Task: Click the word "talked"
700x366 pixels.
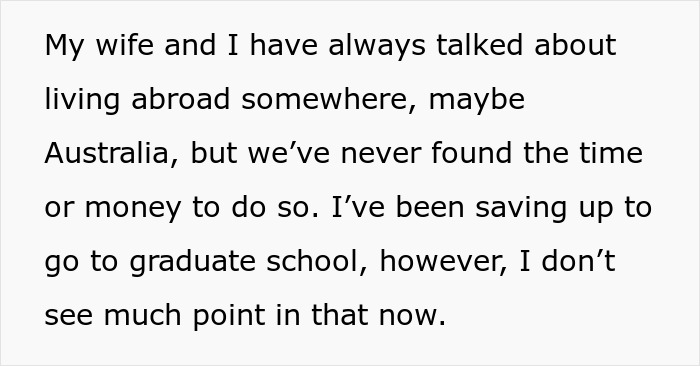Action: coord(479,45)
